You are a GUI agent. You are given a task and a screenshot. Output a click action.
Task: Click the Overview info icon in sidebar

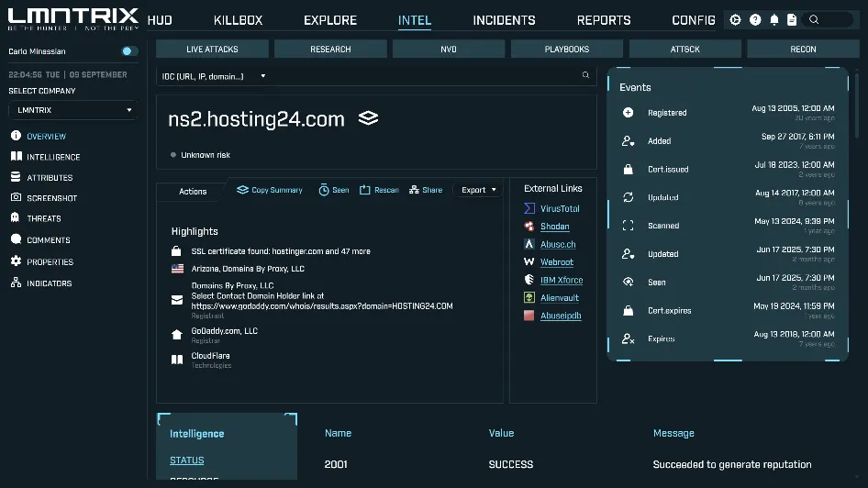pos(16,136)
